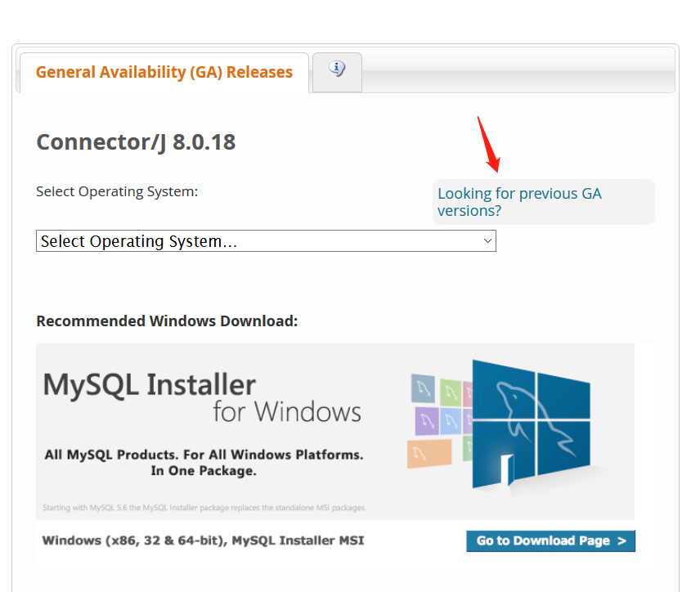Click 'Windows (x86, 32 & 64-bit), MySQL Installer MSI' text
The width and height of the screenshot is (700, 592).
[x=203, y=540]
